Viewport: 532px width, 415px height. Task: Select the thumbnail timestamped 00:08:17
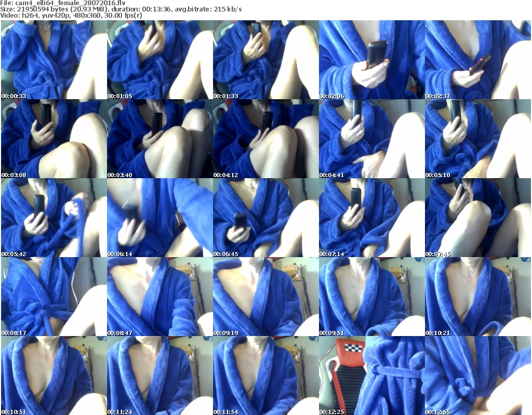click(54, 297)
